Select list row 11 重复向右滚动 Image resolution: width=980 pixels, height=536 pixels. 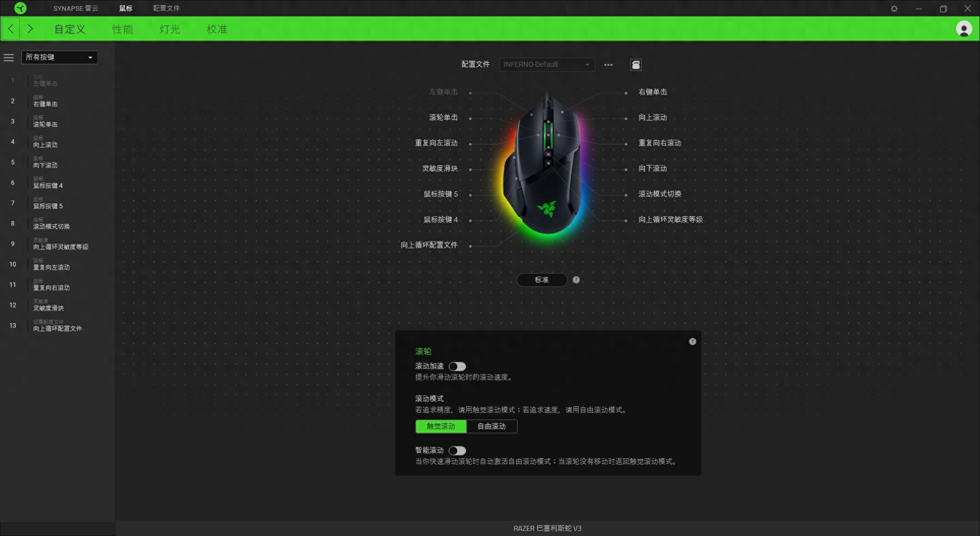tap(57, 285)
